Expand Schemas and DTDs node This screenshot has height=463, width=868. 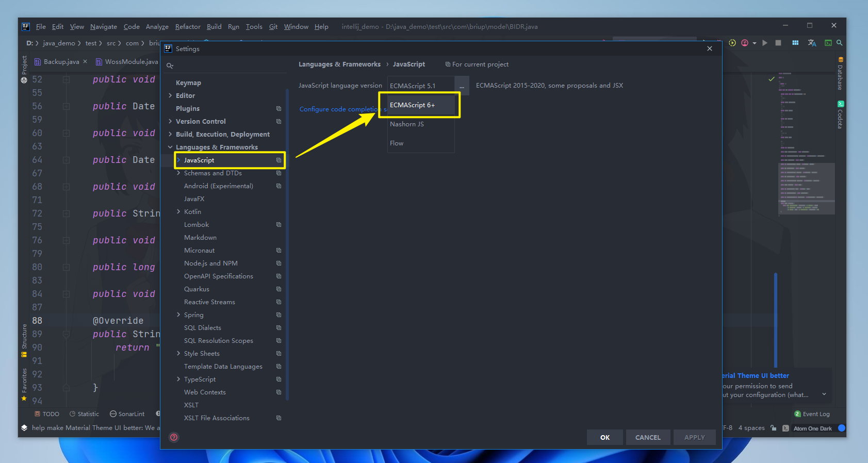[x=178, y=173]
